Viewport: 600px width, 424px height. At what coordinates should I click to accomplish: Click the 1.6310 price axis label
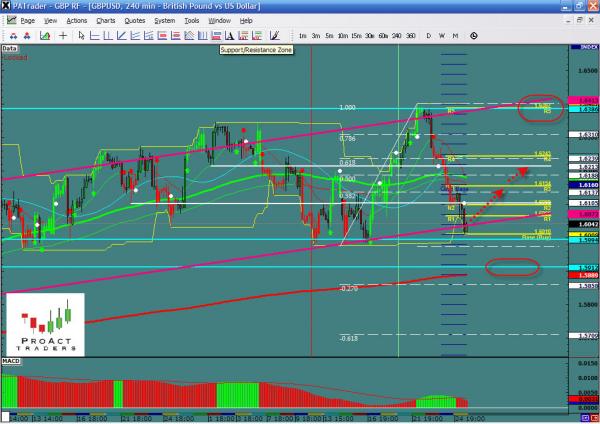pos(584,135)
